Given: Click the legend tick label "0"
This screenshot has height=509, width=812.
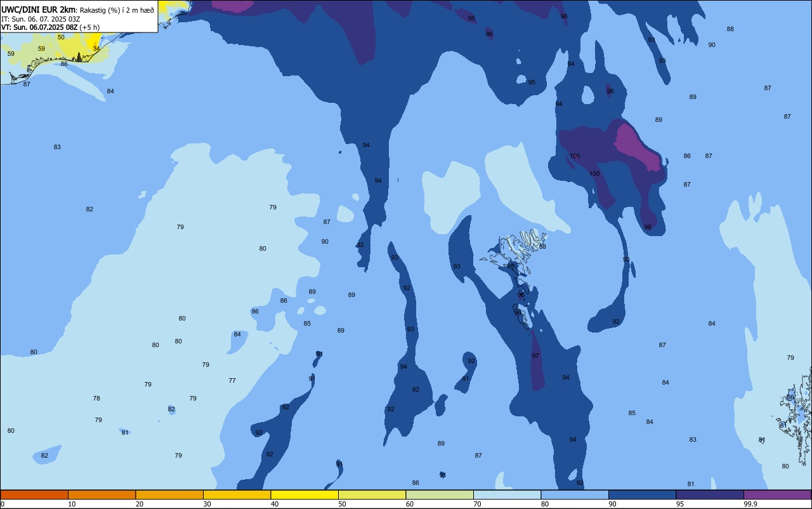Looking at the screenshot, I should (x=3, y=504).
